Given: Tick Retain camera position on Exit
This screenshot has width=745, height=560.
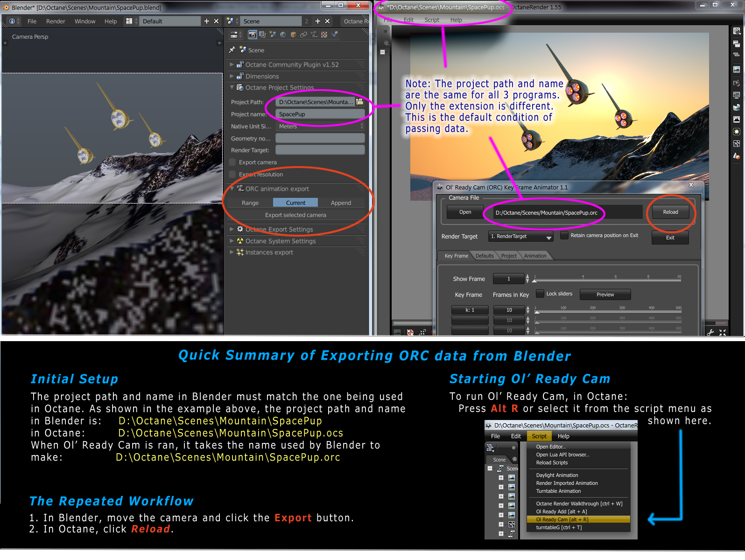Looking at the screenshot, I should pyautogui.click(x=564, y=235).
